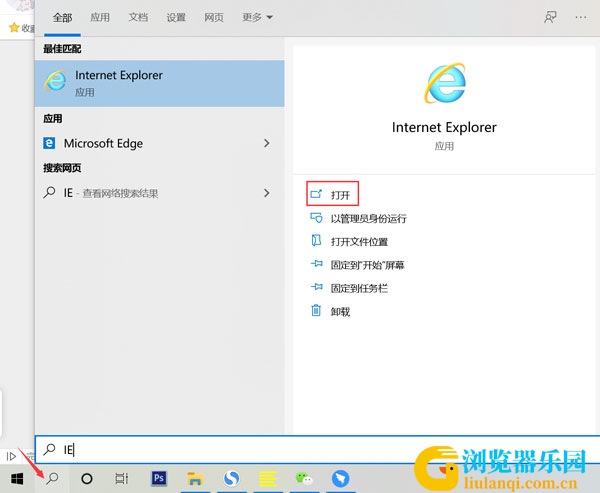
Task: Launch Photoshop from the taskbar
Action: click(x=159, y=478)
